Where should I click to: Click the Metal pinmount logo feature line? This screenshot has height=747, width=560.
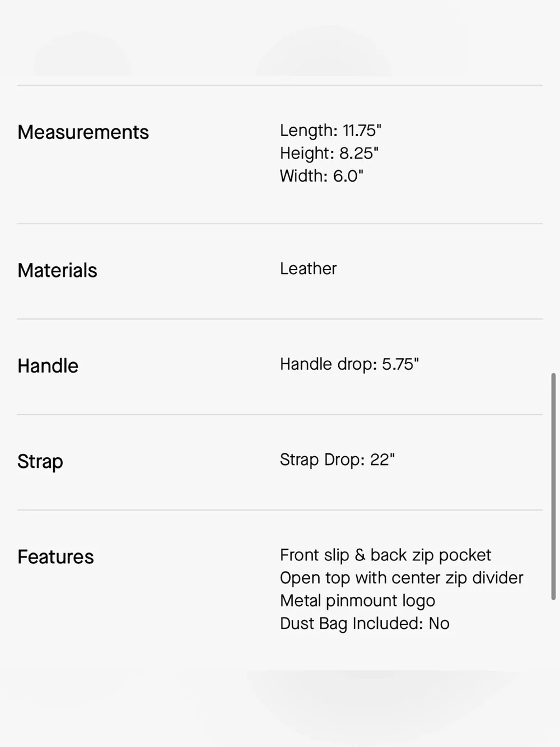pyautogui.click(x=357, y=601)
